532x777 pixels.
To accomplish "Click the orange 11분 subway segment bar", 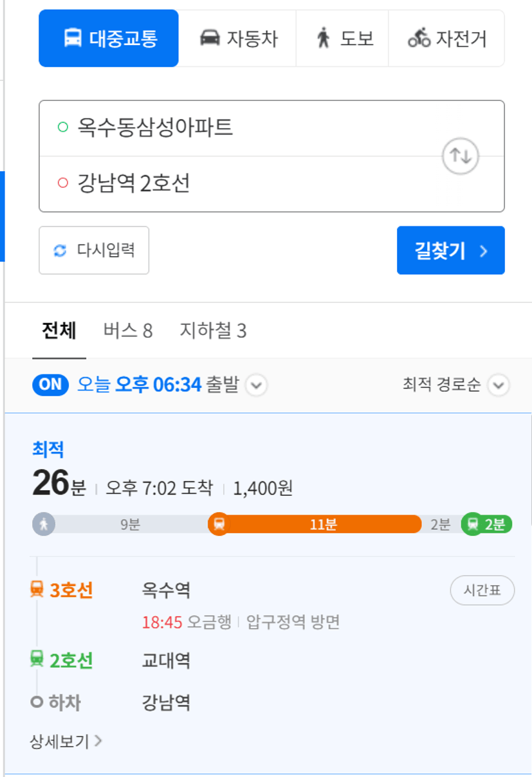I will click(x=323, y=524).
